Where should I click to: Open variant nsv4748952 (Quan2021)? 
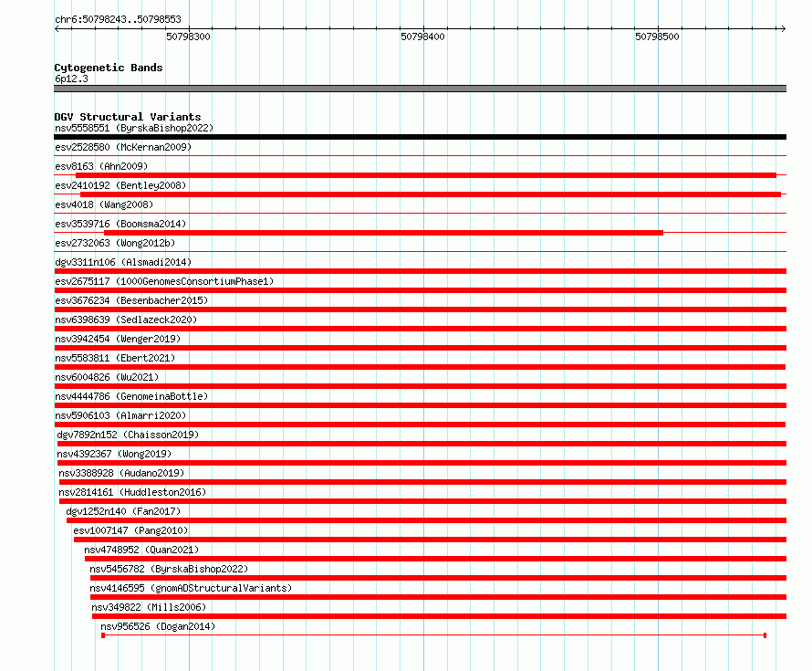coord(142,550)
